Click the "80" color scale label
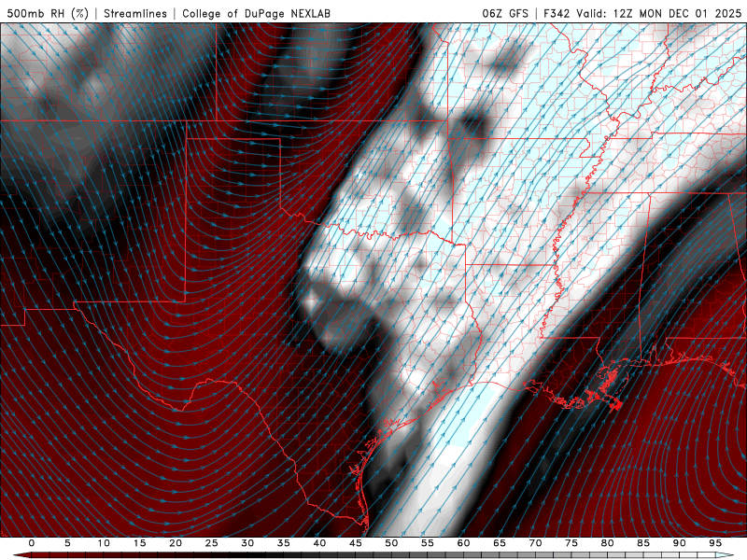Screen dimensions: 747x560 pyautogui.click(x=607, y=543)
